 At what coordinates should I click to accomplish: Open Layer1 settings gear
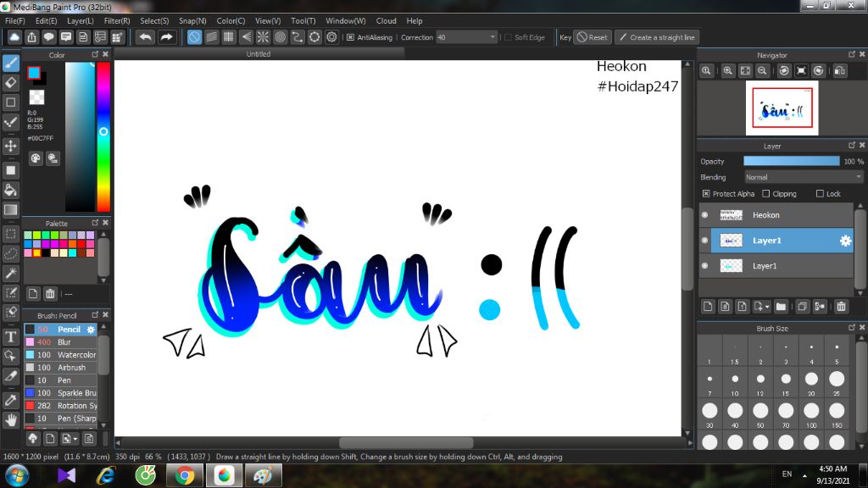tap(845, 241)
